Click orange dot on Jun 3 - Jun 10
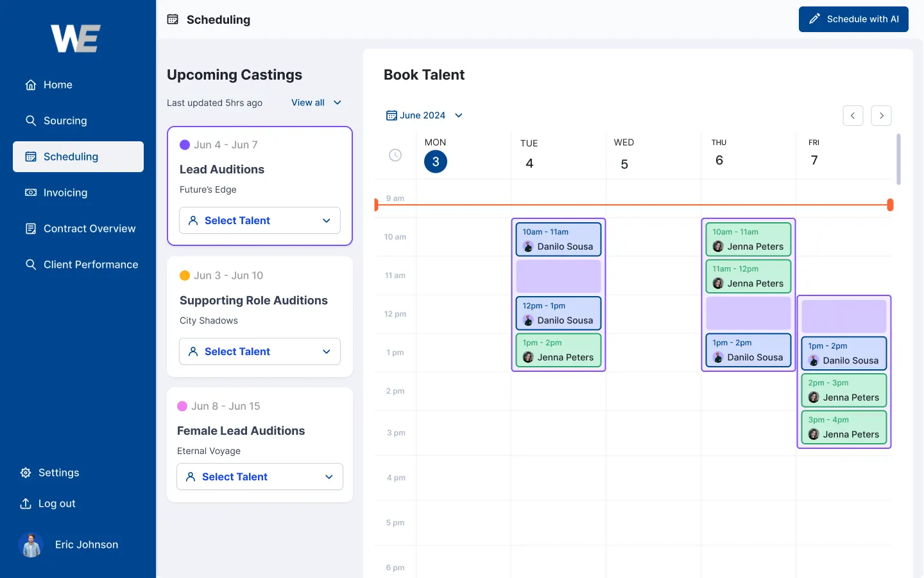924x578 pixels. (185, 276)
